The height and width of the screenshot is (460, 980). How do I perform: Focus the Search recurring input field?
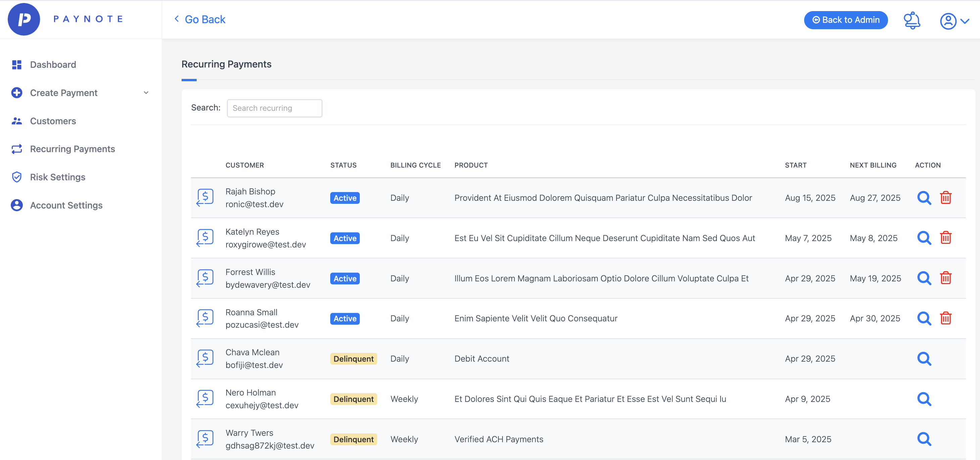coord(274,108)
